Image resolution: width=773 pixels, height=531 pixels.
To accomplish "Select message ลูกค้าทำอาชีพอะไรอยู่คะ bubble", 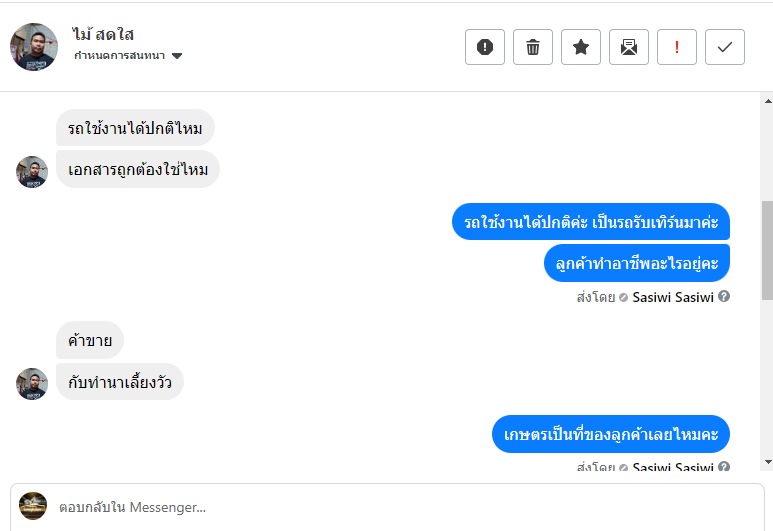I will [638, 263].
